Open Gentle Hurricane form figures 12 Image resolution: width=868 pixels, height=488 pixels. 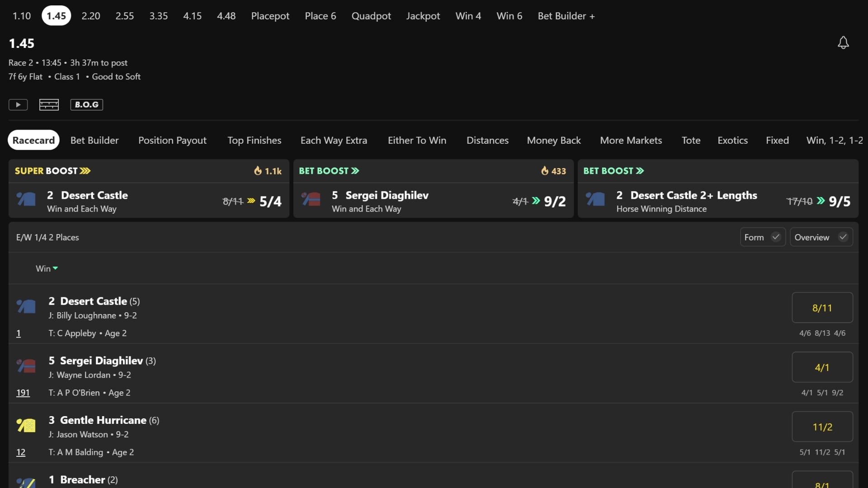tap(21, 452)
